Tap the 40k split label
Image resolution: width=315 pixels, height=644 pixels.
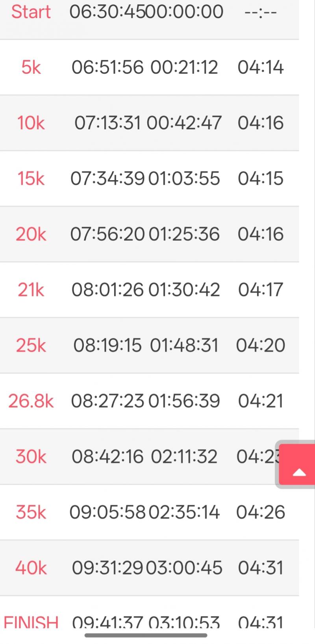(x=31, y=568)
